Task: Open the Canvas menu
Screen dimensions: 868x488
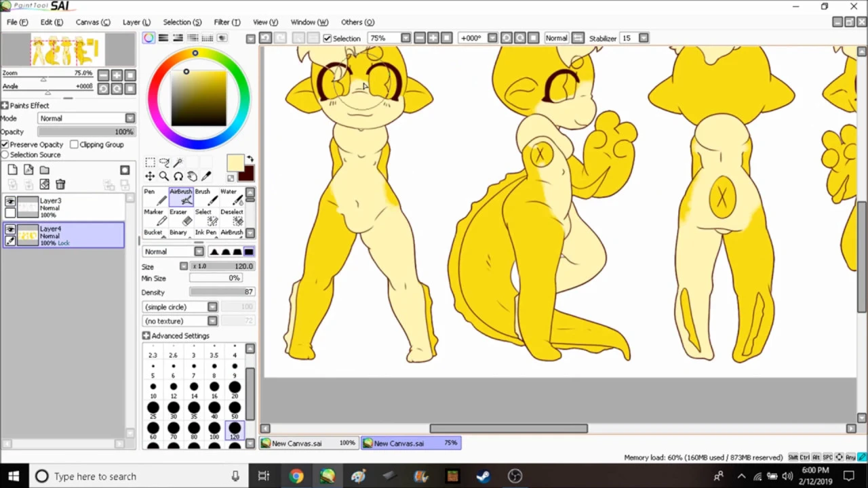Action: (x=93, y=22)
